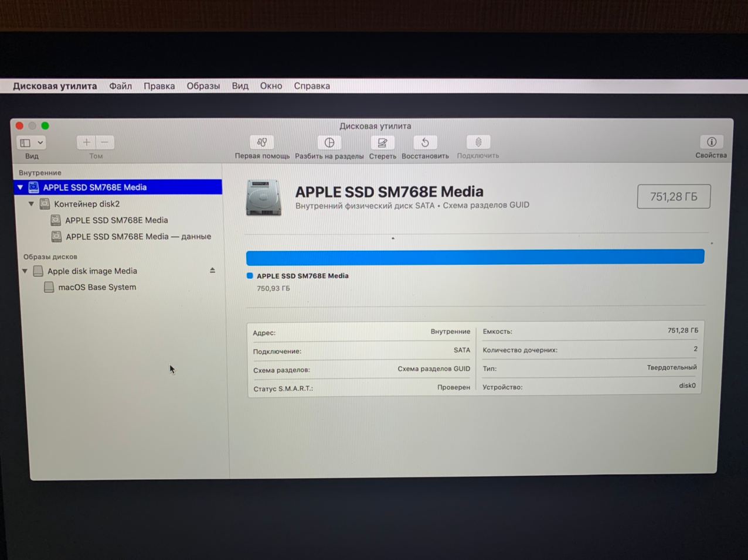Image resolution: width=748 pixels, height=560 pixels.
Task: Click the Внутренние sidebar section header
Action: point(40,173)
